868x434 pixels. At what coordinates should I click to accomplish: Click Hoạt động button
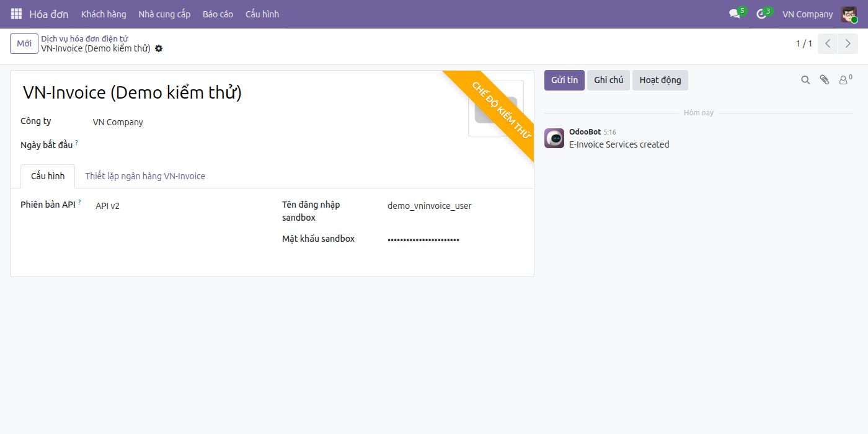660,80
